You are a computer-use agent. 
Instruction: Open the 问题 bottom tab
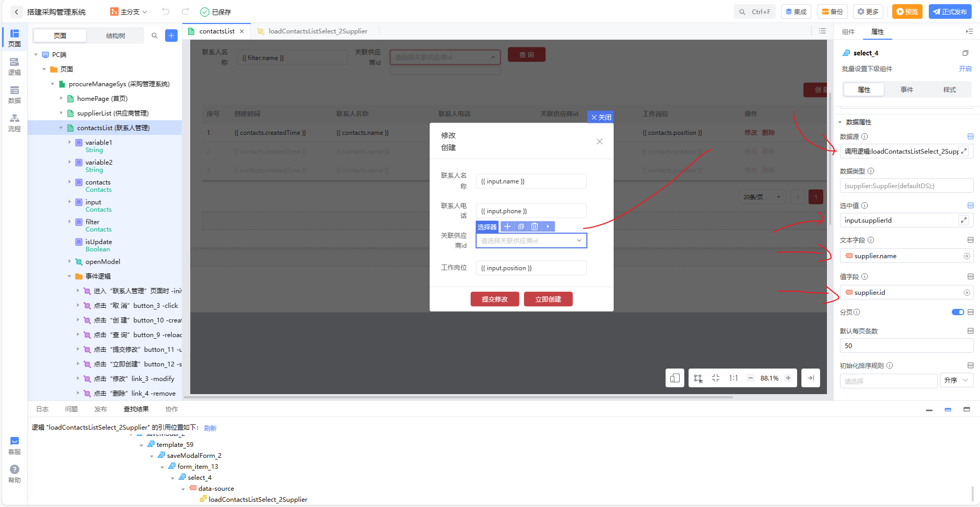pos(72,409)
